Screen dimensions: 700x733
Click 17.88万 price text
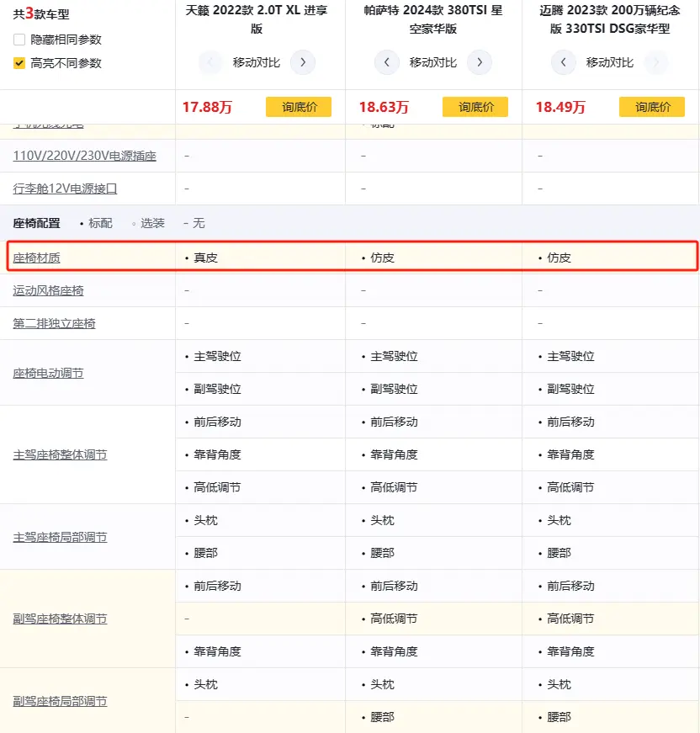click(207, 107)
